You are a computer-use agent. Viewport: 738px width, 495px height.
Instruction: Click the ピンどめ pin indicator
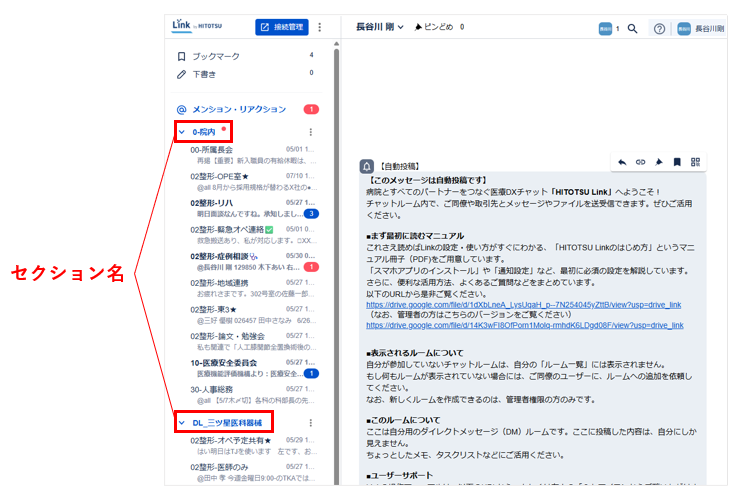439,27
